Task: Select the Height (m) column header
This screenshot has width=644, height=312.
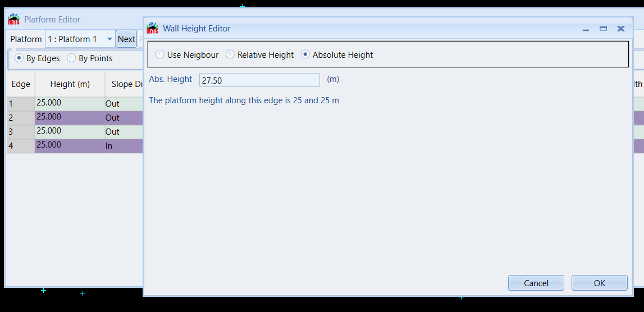Action: click(x=70, y=84)
